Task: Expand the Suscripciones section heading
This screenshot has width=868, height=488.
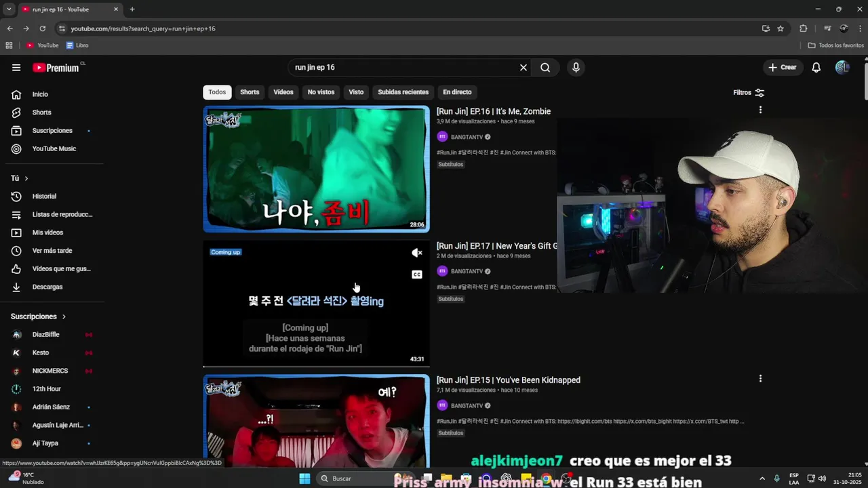Action: point(39,317)
